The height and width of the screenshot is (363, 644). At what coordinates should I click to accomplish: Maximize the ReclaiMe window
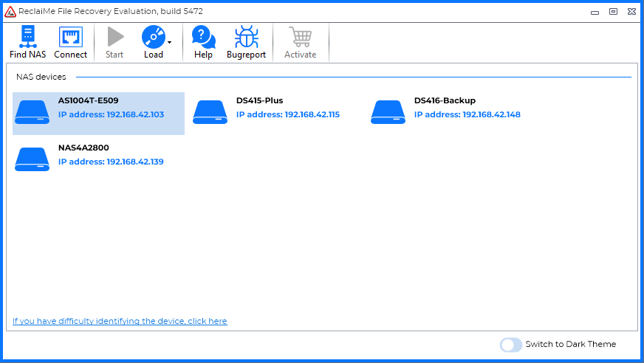click(613, 11)
